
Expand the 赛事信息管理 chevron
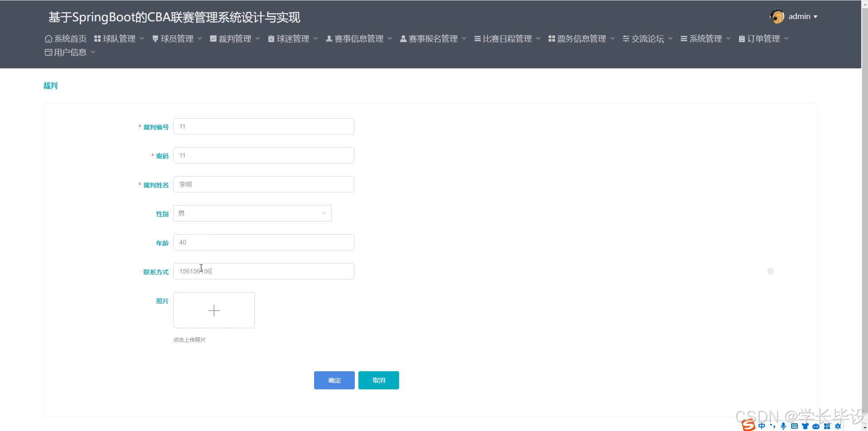390,39
